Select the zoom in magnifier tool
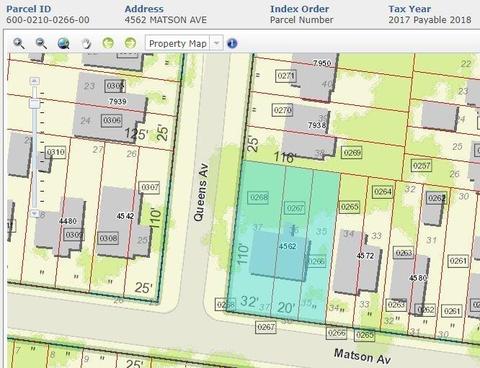The image size is (480, 368). pos(18,43)
